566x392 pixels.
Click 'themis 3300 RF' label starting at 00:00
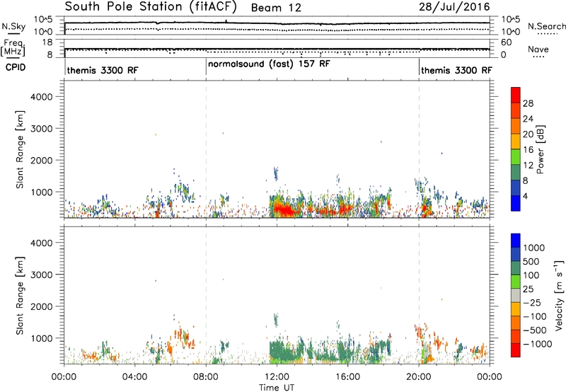point(103,70)
